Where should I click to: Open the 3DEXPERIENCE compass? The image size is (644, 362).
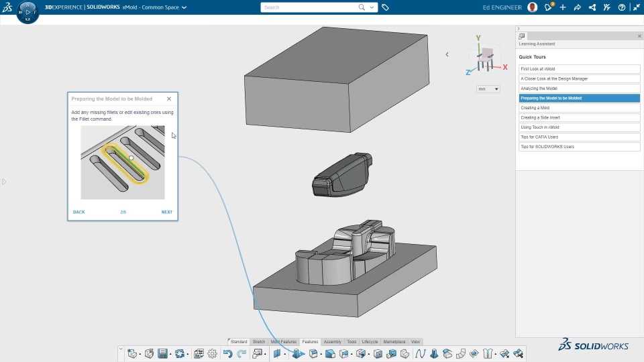tap(28, 12)
